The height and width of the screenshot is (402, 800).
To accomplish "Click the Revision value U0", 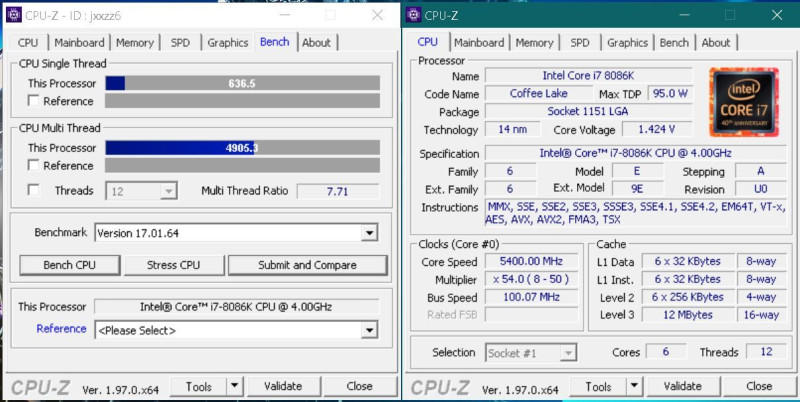I will point(761,189).
